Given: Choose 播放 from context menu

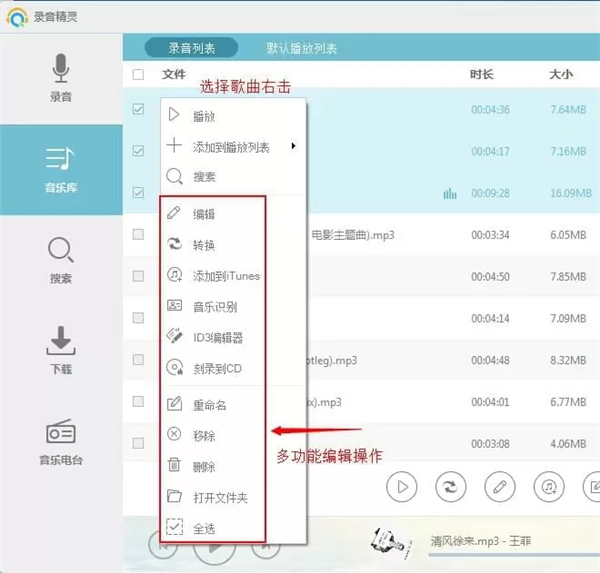Looking at the screenshot, I should (x=233, y=115).
